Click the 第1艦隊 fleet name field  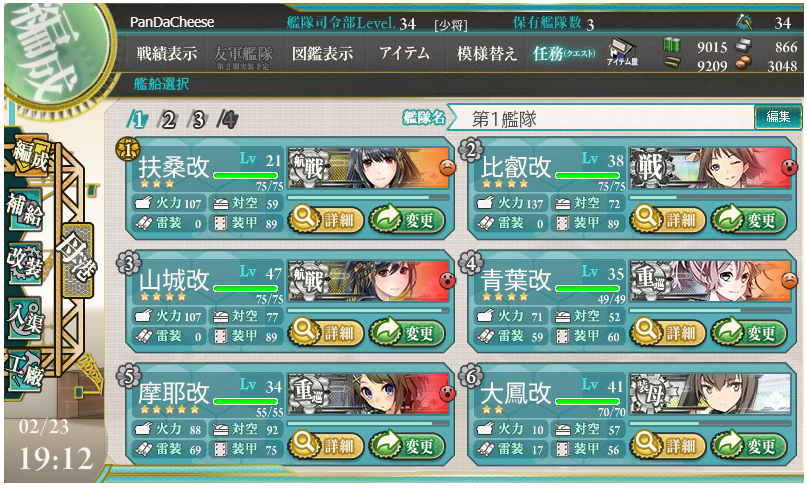(600, 118)
